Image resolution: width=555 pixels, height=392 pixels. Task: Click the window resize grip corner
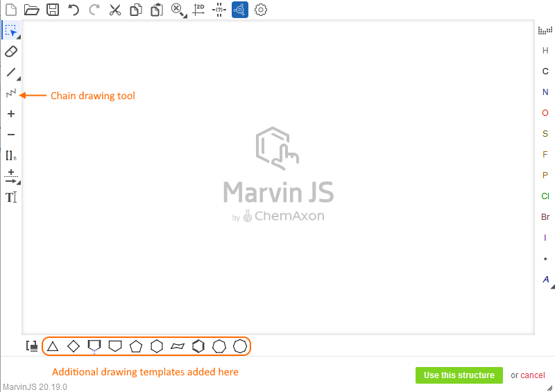click(549, 388)
